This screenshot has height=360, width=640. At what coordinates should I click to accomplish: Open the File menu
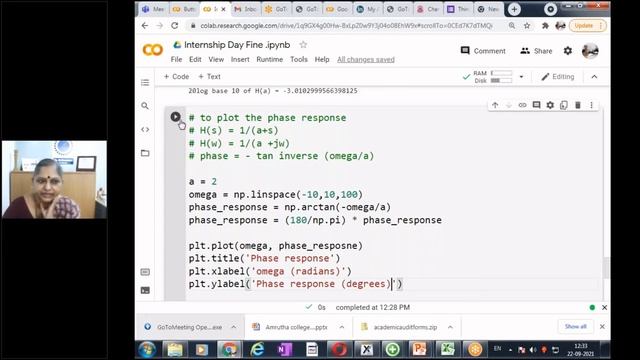click(176, 60)
